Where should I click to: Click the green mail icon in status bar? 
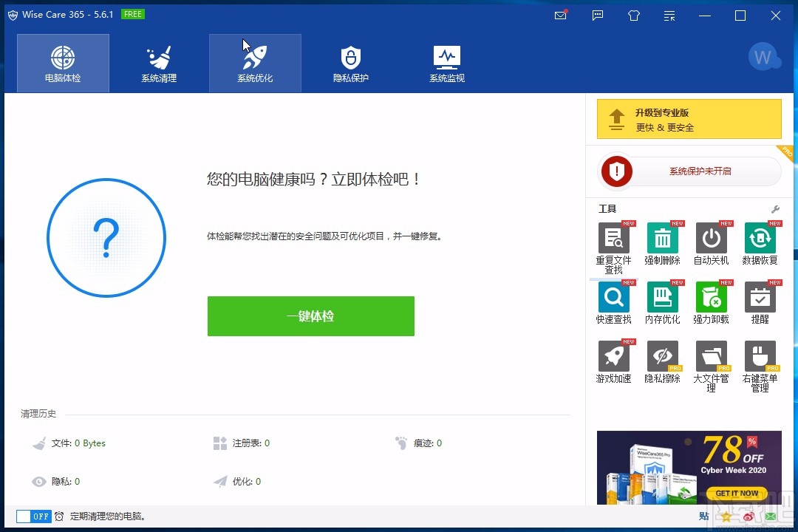[771, 516]
